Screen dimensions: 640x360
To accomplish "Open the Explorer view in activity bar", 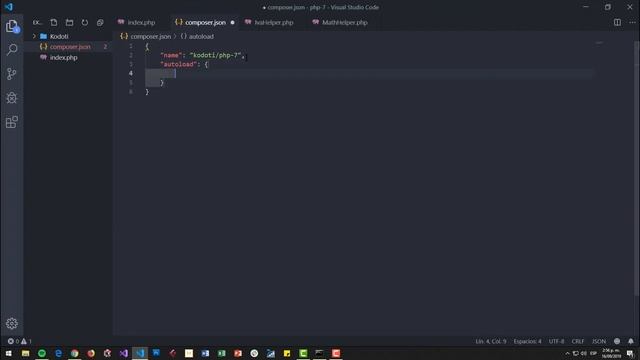I will pos(12,26).
